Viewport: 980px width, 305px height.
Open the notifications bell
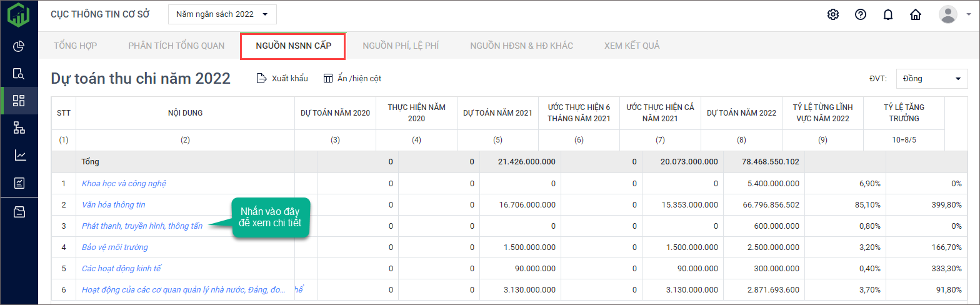click(887, 14)
